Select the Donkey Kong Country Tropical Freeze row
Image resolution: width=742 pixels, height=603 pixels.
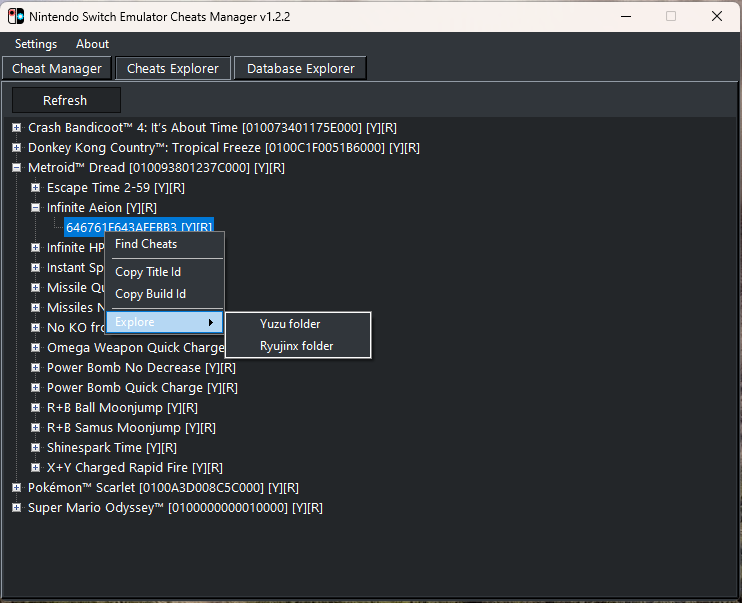(223, 148)
